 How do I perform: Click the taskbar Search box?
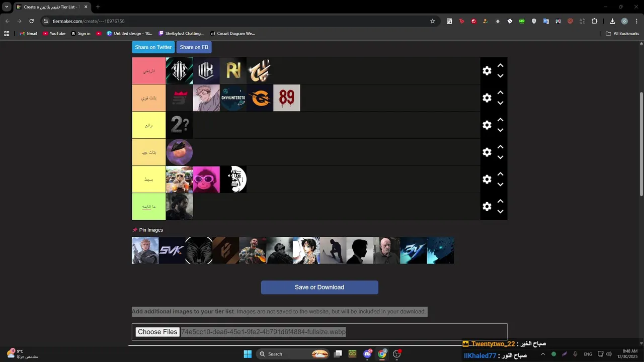[x=294, y=354]
